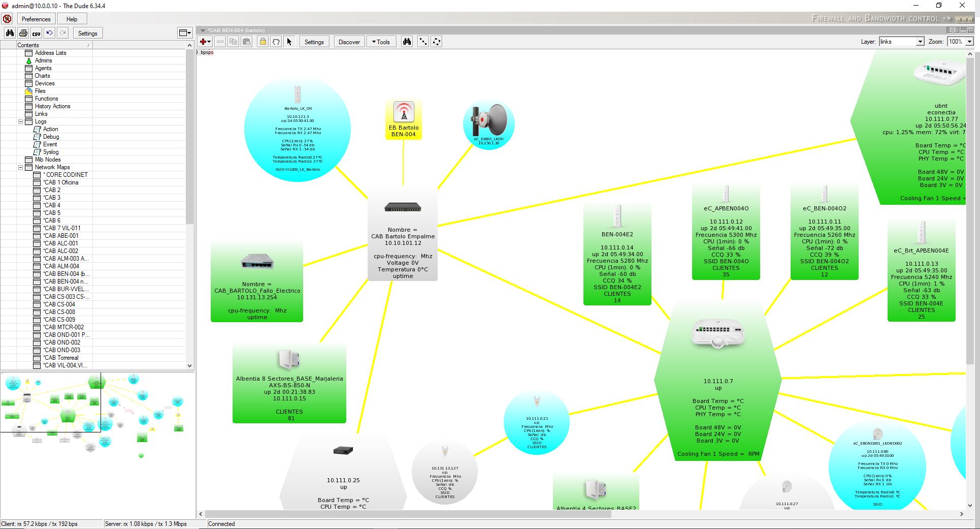Follow the www link in the banner
This screenshot has width=980, height=529.
(x=964, y=18)
